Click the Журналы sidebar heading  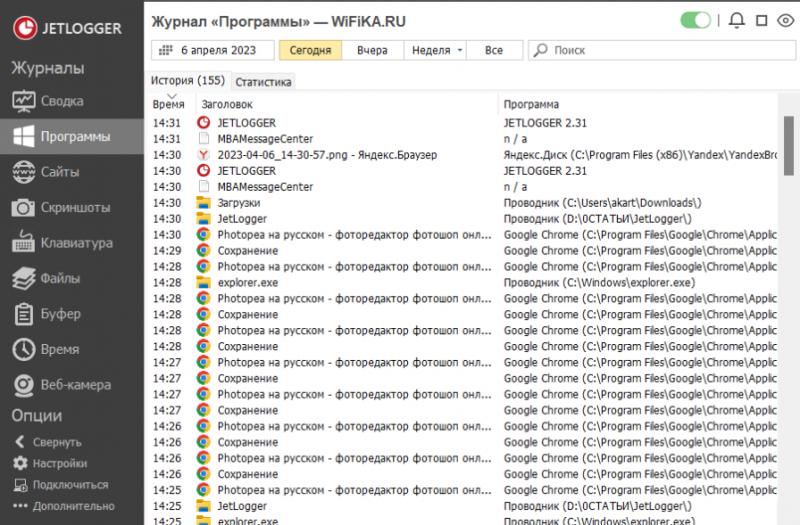48,68
